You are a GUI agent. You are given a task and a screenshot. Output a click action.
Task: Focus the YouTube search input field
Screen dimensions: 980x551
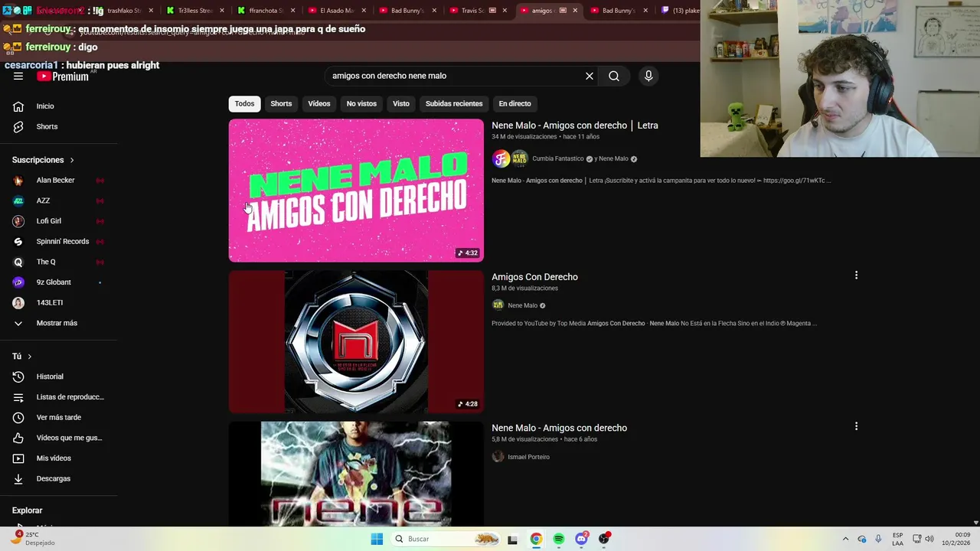455,76
